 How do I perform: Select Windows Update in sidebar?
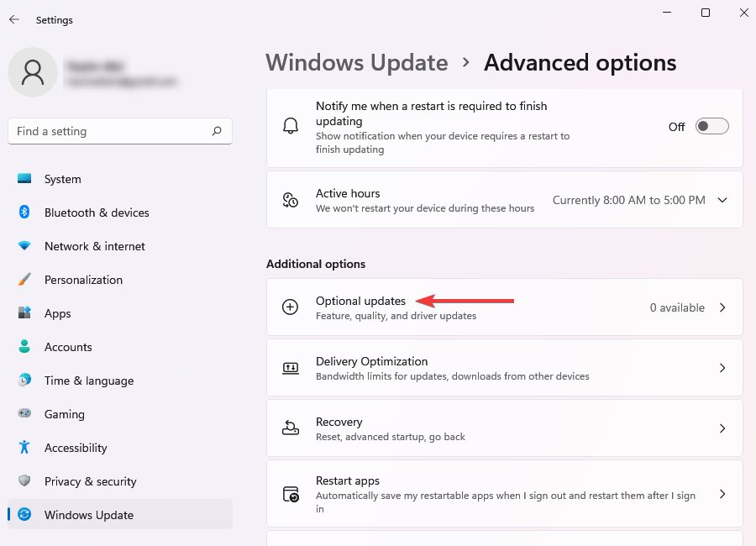(x=120, y=515)
